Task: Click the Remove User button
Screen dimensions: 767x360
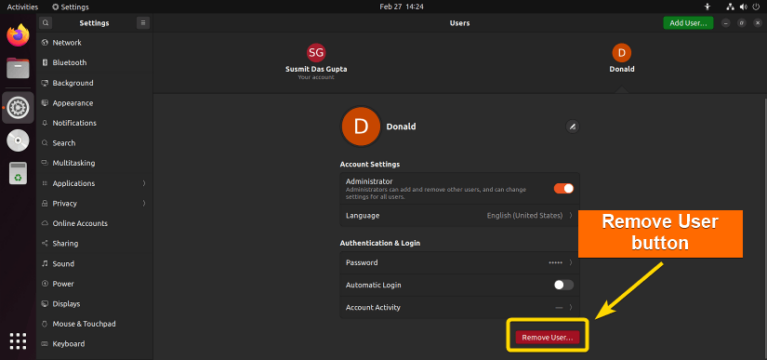Action: pyautogui.click(x=547, y=338)
